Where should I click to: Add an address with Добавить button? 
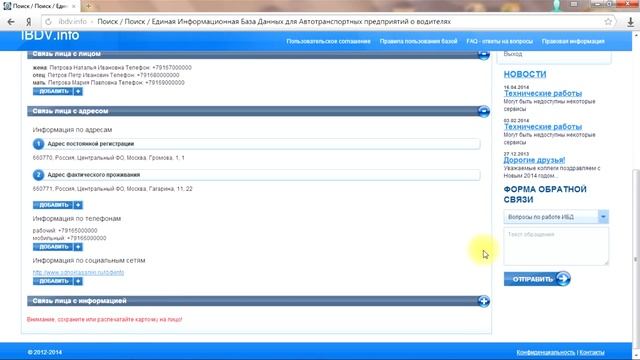(x=58, y=205)
